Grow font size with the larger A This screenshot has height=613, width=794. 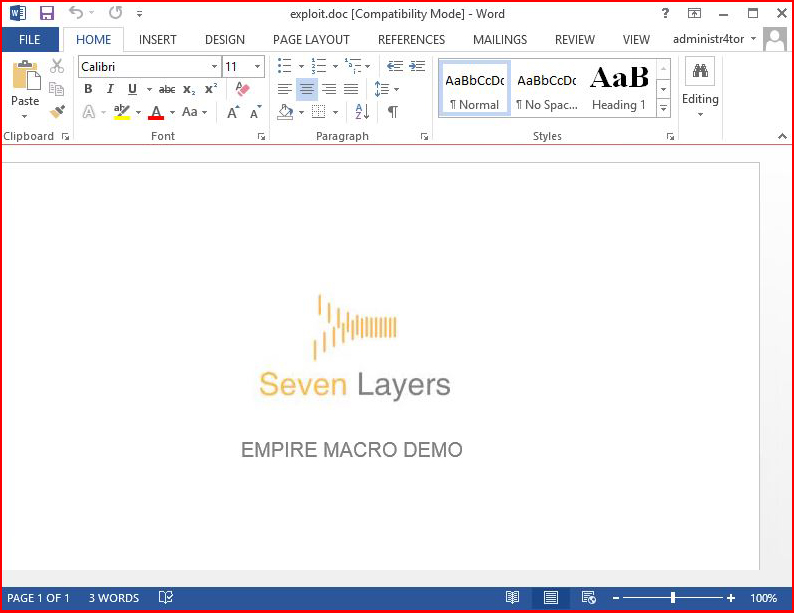[233, 112]
